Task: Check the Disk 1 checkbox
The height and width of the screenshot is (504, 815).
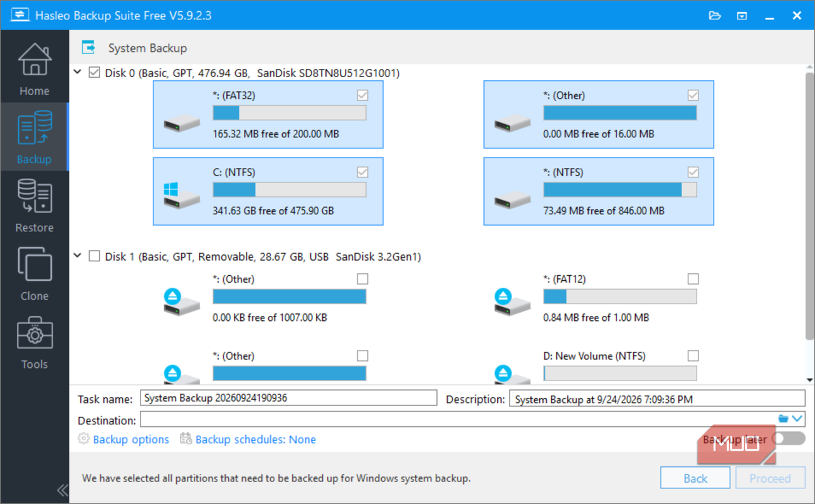Action: point(94,256)
